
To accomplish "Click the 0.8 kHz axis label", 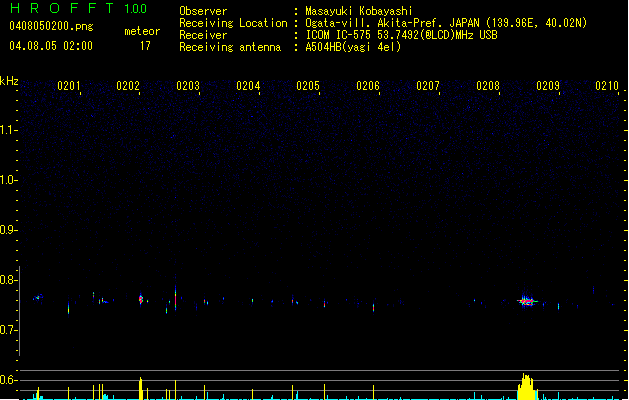I will 8,280.
